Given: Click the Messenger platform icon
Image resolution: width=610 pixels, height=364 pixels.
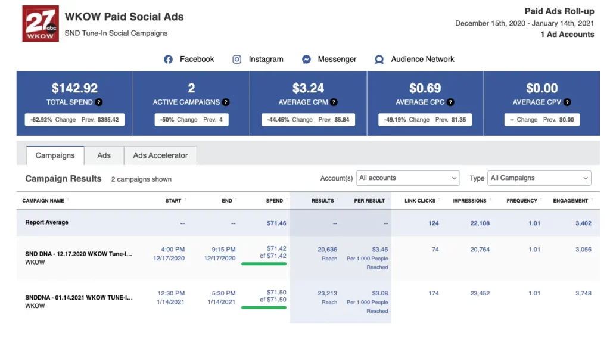Looking at the screenshot, I should coord(306,60).
